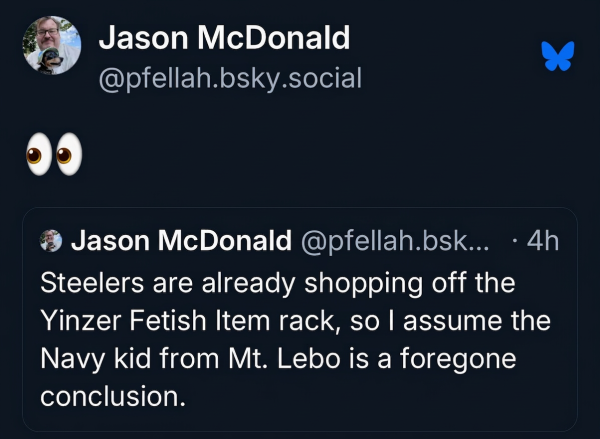This screenshot has width=600, height=439.
Task: Click the final word "conclusion."
Action: pos(113,396)
